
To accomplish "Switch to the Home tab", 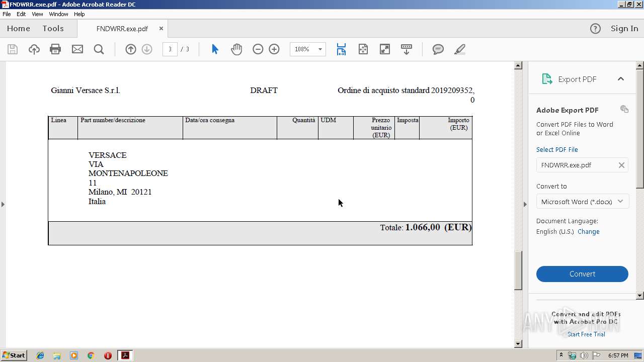I will coord(19,29).
